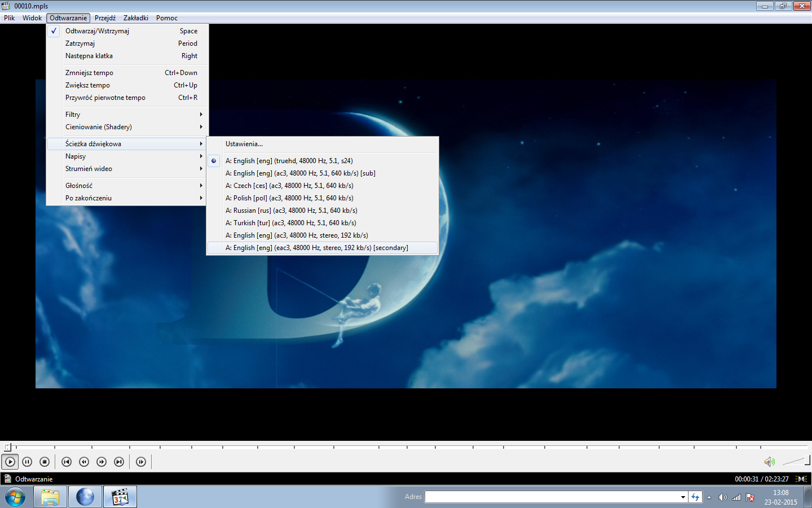
Task: Open the Zakładki menu
Action: pos(136,18)
